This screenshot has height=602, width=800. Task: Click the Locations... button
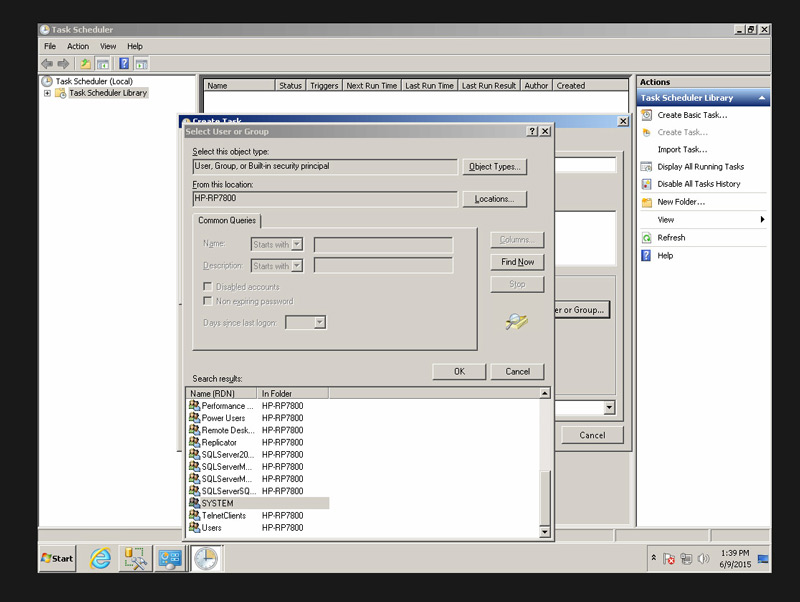[x=494, y=199]
